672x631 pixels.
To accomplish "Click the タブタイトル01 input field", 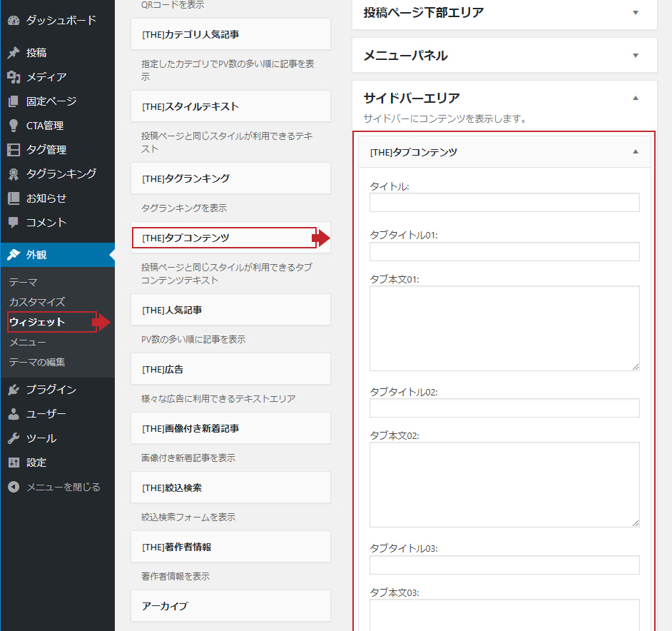I will 504,252.
